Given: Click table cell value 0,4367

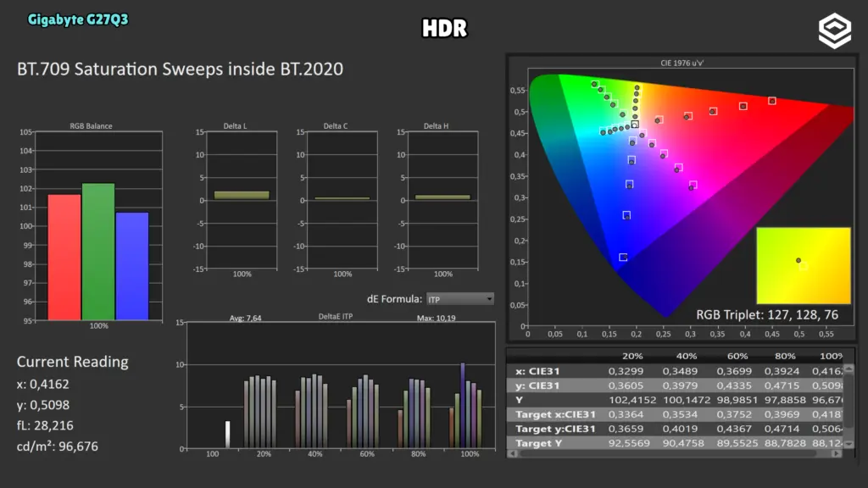Looking at the screenshot, I should click(734, 429).
